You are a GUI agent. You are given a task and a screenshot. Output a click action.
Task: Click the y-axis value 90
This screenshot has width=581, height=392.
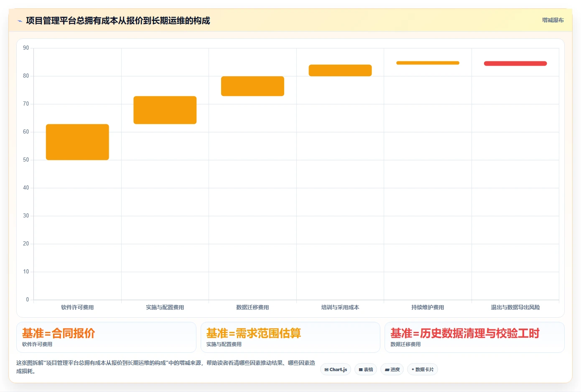pyautogui.click(x=26, y=48)
